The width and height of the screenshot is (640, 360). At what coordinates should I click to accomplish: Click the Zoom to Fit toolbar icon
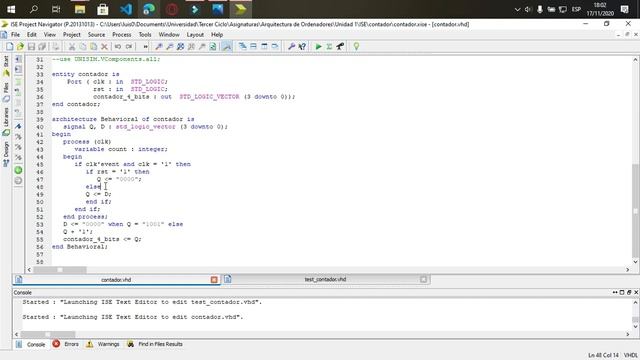coord(180,47)
